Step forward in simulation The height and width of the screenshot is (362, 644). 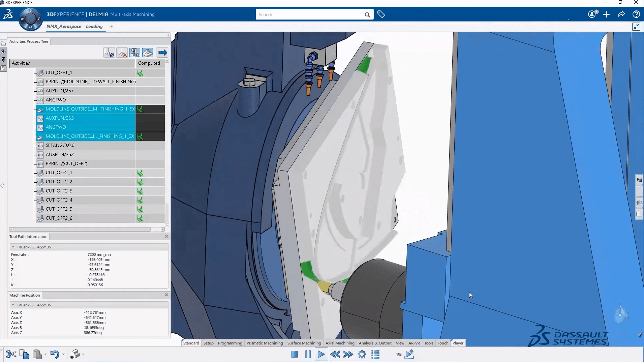[x=348, y=354]
